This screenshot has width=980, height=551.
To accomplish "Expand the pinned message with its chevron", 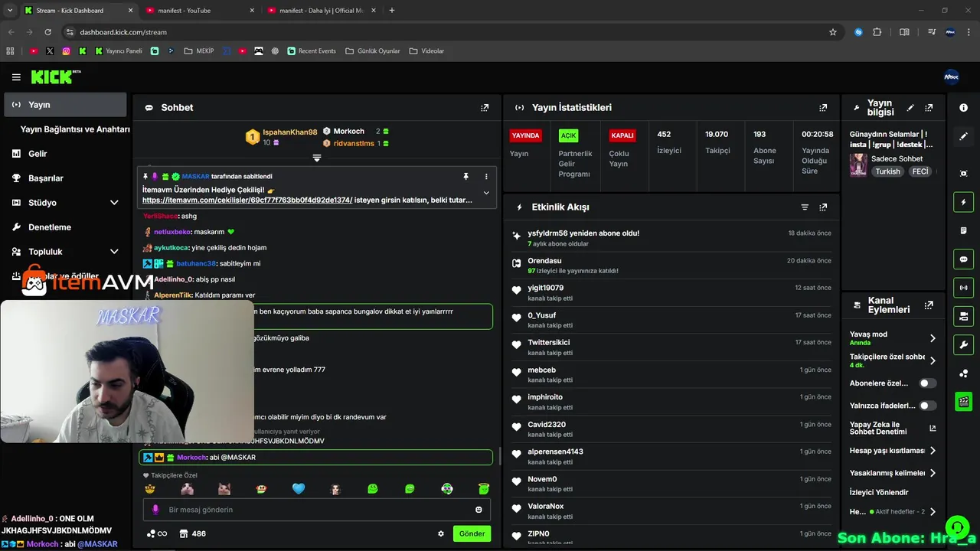I will point(486,193).
